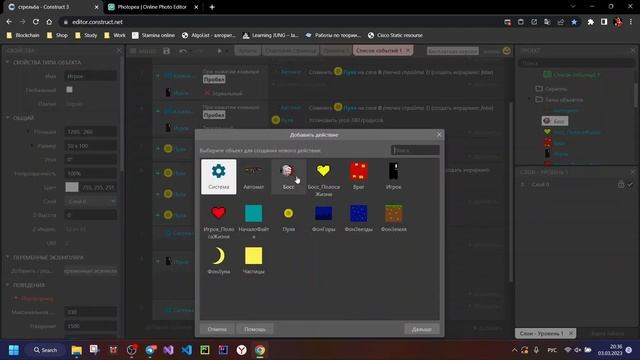Click the Отмена button
Screen dimensions: 640x360
pyautogui.click(x=217, y=329)
